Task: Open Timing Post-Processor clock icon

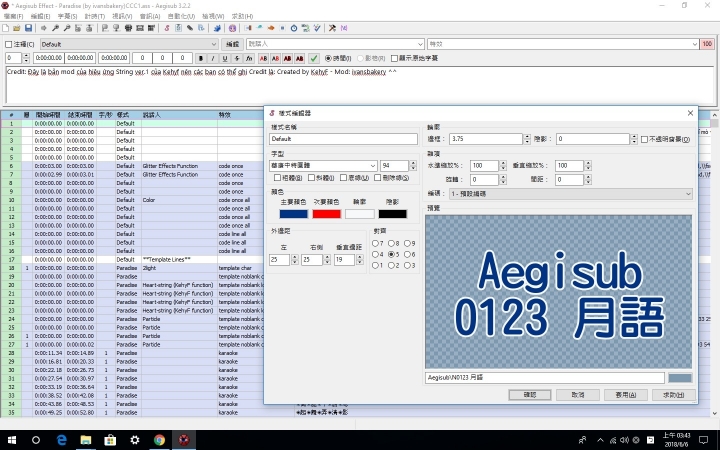Action: (294, 28)
